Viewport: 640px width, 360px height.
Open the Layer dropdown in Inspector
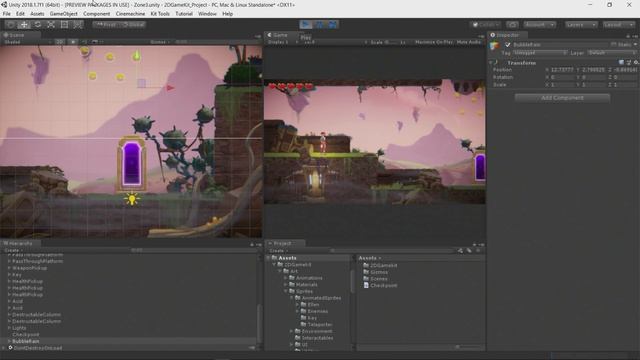[x=611, y=53]
